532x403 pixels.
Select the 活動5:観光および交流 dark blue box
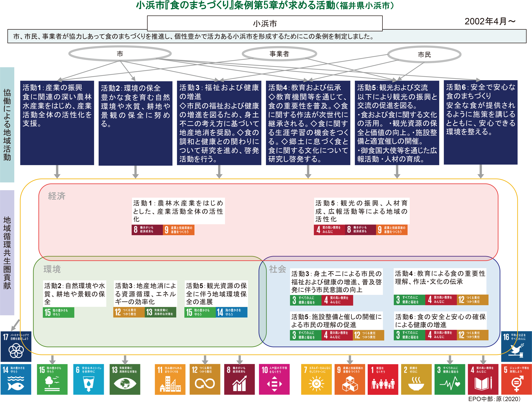[397, 123]
